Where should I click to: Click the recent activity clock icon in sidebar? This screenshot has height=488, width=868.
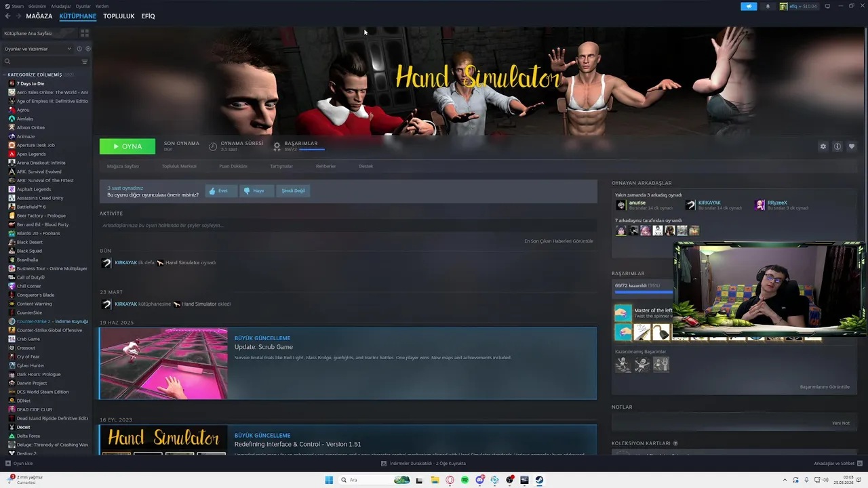(x=79, y=49)
